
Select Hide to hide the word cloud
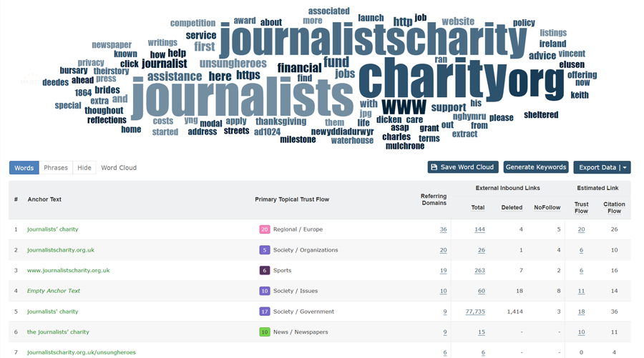point(84,168)
